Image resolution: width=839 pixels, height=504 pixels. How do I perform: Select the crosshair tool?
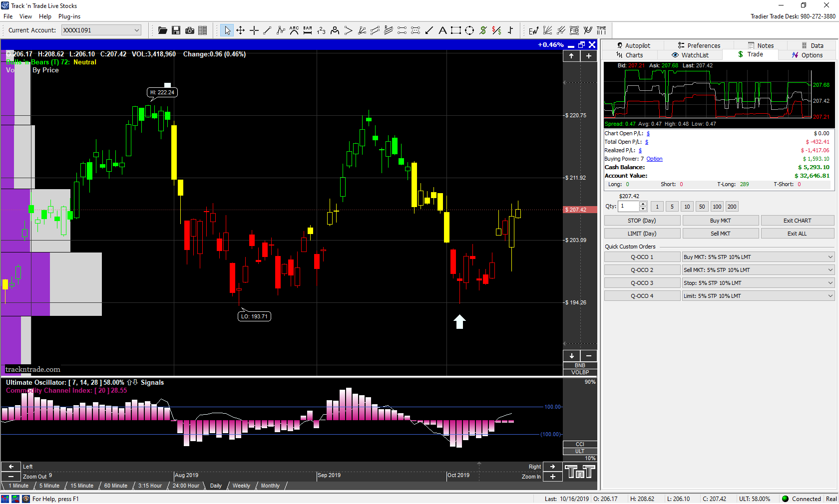[x=254, y=30]
